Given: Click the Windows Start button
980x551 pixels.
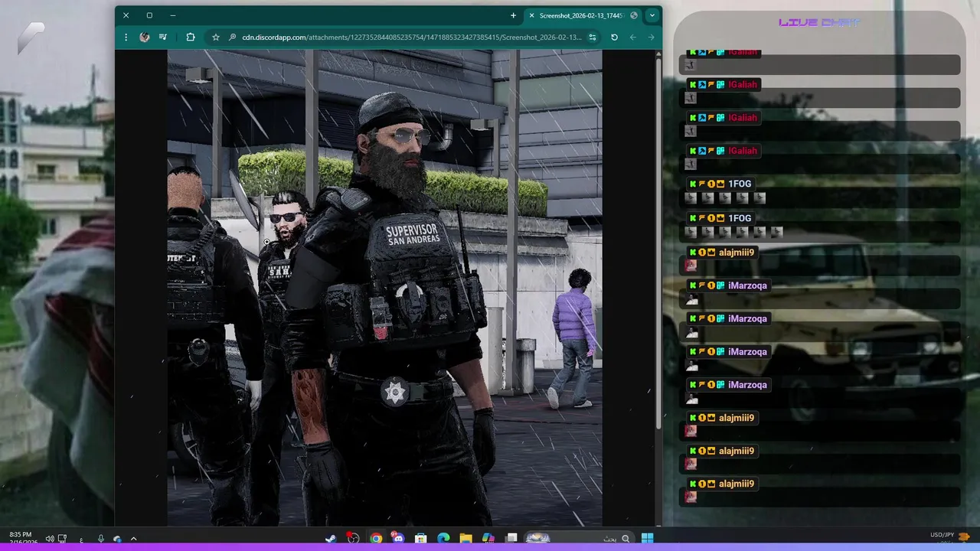Looking at the screenshot, I should click(647, 539).
